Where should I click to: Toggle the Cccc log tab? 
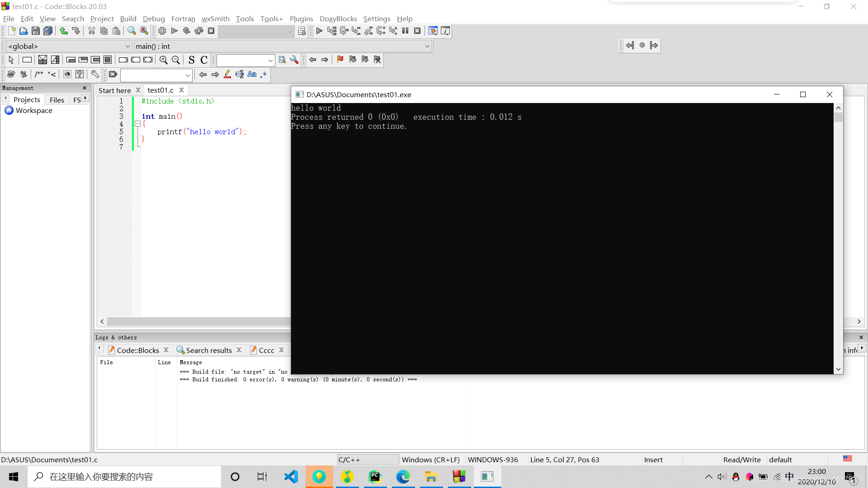click(x=266, y=350)
